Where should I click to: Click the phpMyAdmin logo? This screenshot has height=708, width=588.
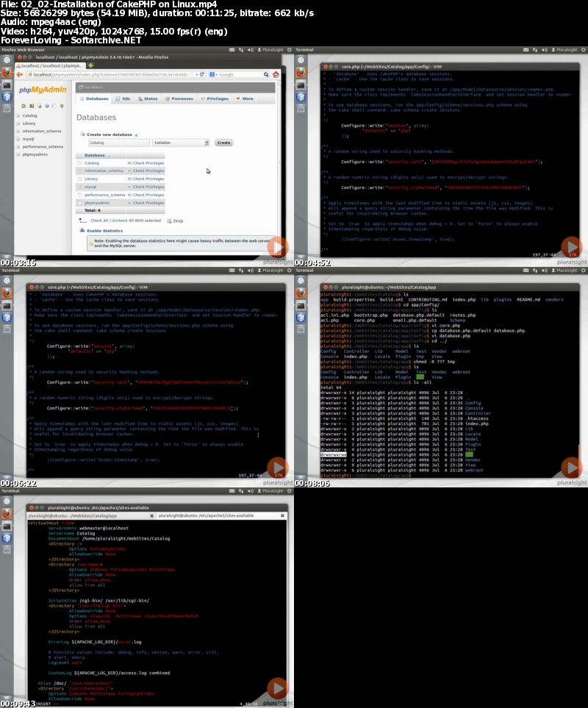click(43, 90)
